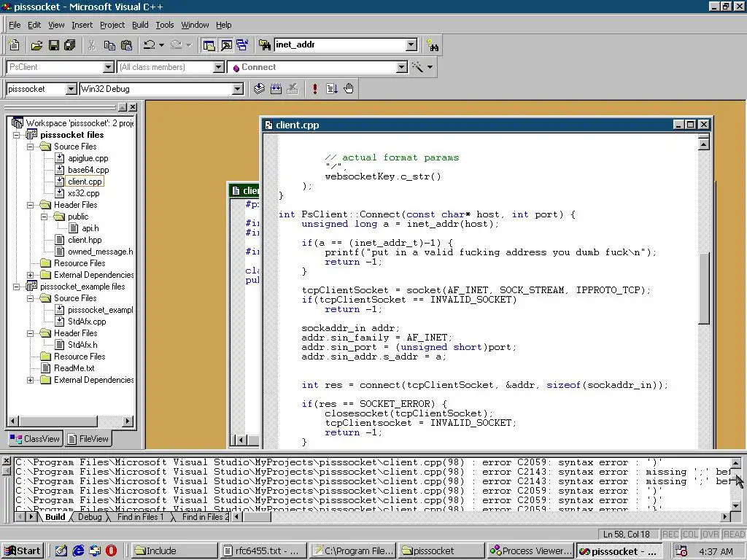This screenshot has height=560, width=747.
Task: Open the WizardBar actions dropdown arrow
Action: point(430,67)
